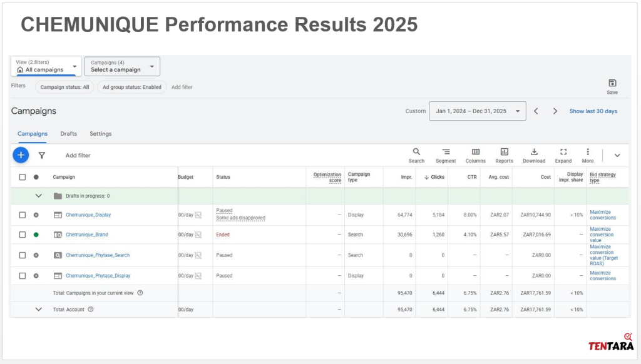Open the Segment icon
The height and width of the screenshot is (364, 641).
click(x=446, y=152)
